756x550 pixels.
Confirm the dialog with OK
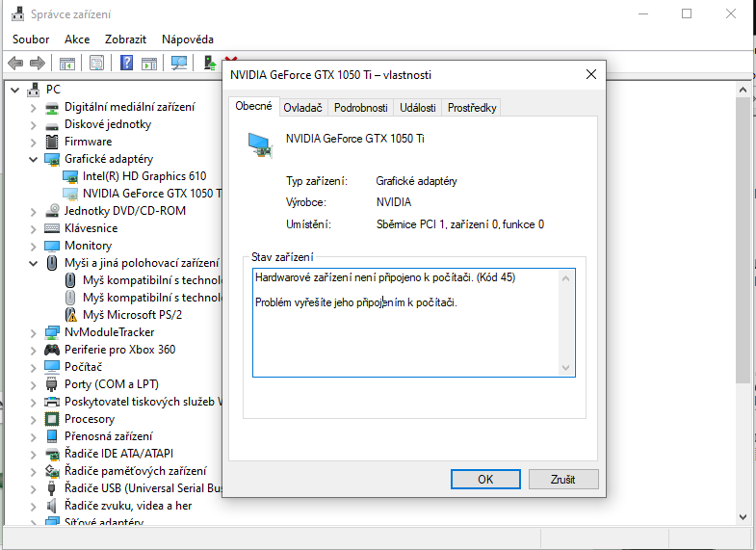point(485,479)
